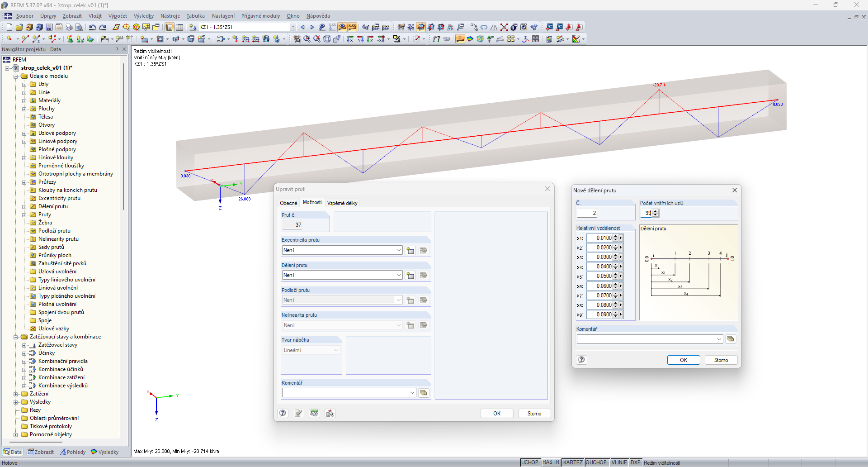Create a new model with the blank page icon
Viewport: 868px width, 467px height.
[x=8, y=27]
